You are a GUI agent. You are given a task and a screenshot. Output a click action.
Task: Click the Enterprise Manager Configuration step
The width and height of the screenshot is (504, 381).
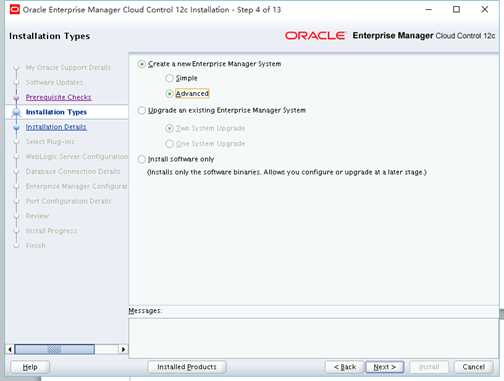click(x=77, y=186)
